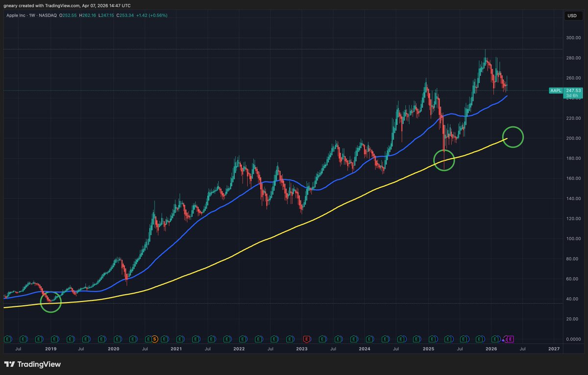588x375 pixels.
Task: Open first earnings marker of 2025
Action: click(432, 339)
